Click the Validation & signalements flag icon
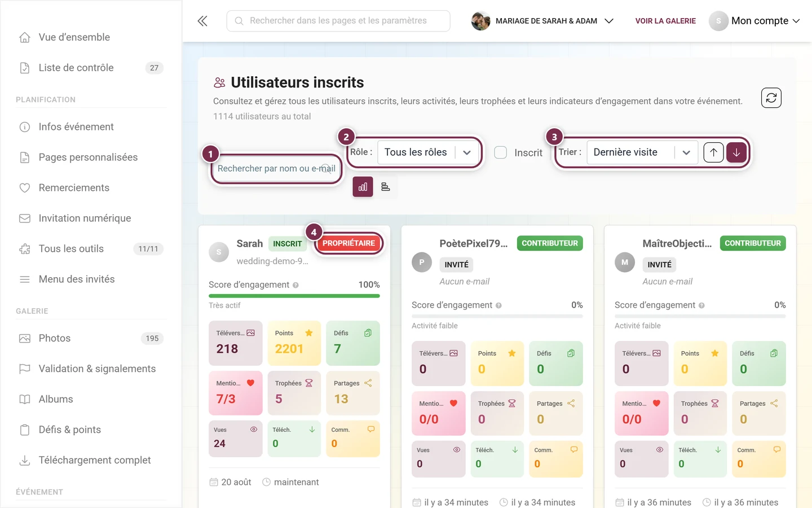This screenshot has height=508, width=812. (25, 369)
